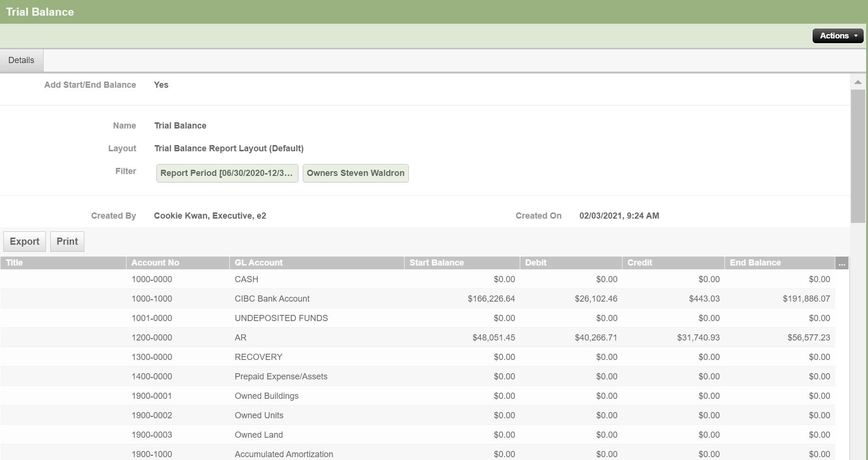The width and height of the screenshot is (868, 460).
Task: Sort by the GL Account column header
Action: click(316, 263)
